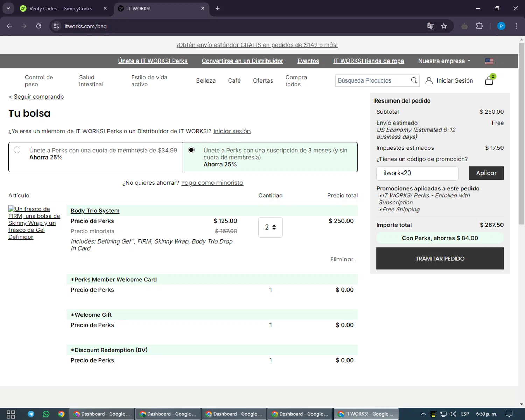Open the Salud intestinal menu
This screenshot has height=420, width=525.
91,81
